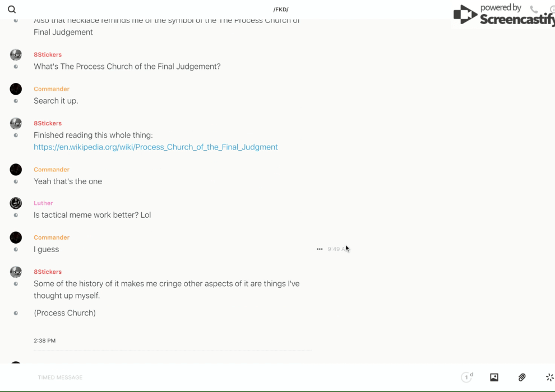Screen dimensions: 555x392
Task: Click the 9:49 timestamp on "I guess"
Action: pos(336,249)
